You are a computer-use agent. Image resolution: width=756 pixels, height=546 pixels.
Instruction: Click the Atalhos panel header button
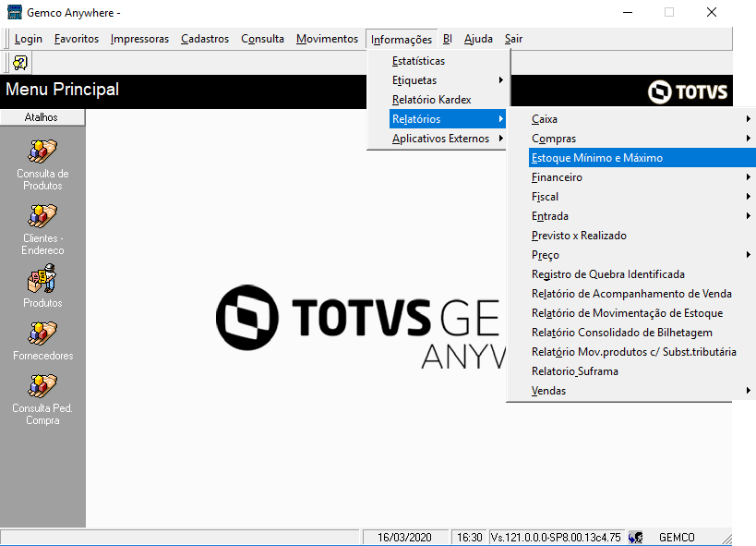(42, 117)
